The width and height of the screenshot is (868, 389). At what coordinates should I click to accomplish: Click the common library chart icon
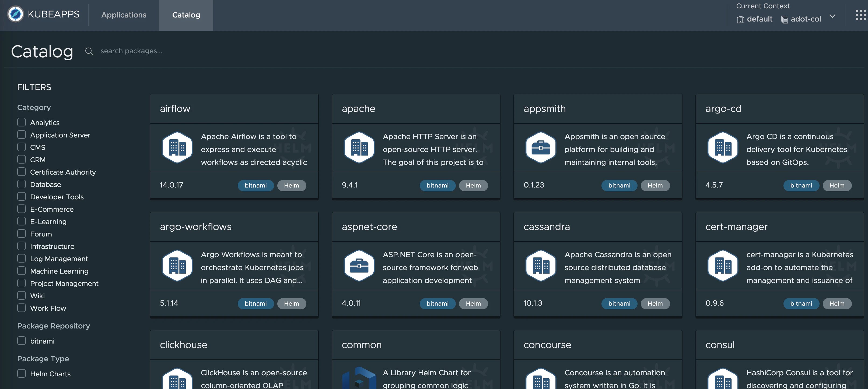[x=359, y=378]
